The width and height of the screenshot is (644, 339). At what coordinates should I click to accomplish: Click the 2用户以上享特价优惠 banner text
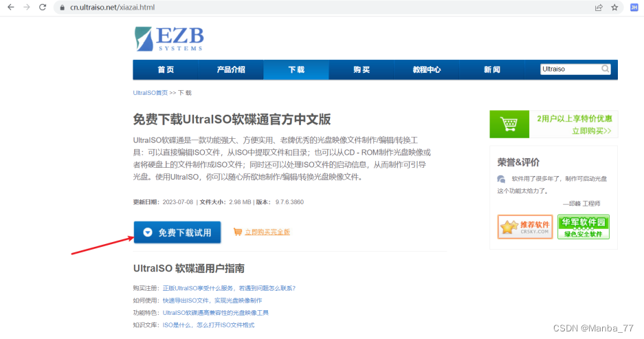tap(574, 119)
